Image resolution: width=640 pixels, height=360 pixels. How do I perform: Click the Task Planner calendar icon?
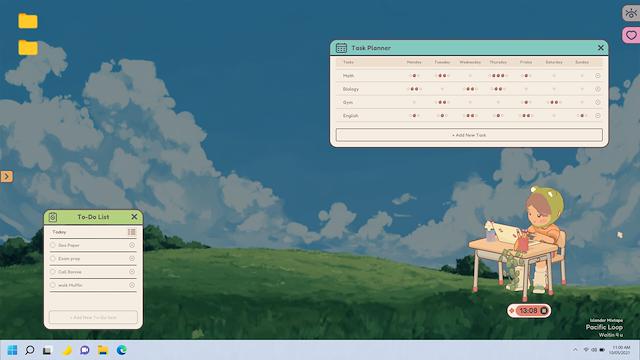341,48
